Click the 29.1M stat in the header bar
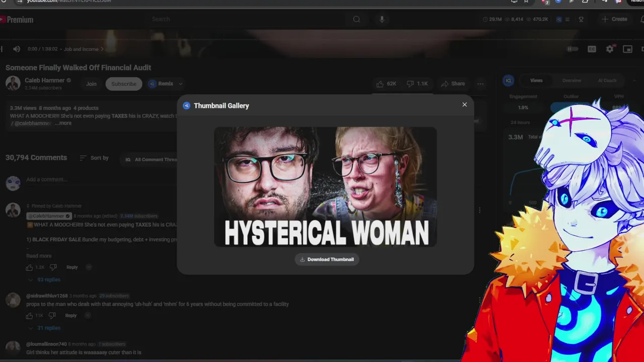The image size is (644, 362). pyautogui.click(x=492, y=19)
